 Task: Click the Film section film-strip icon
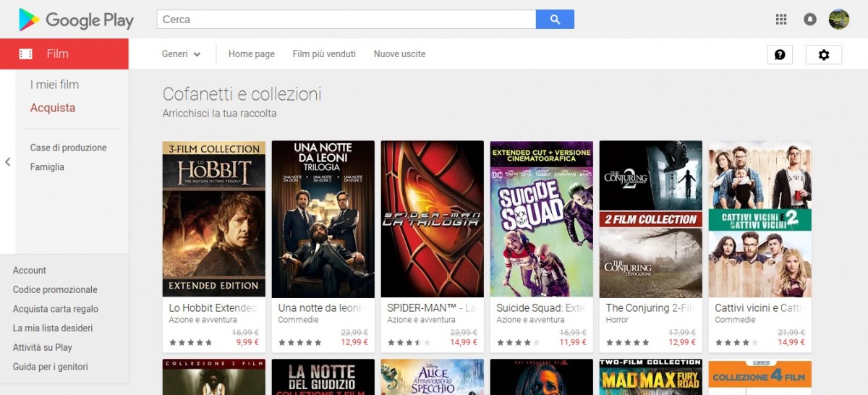click(26, 54)
